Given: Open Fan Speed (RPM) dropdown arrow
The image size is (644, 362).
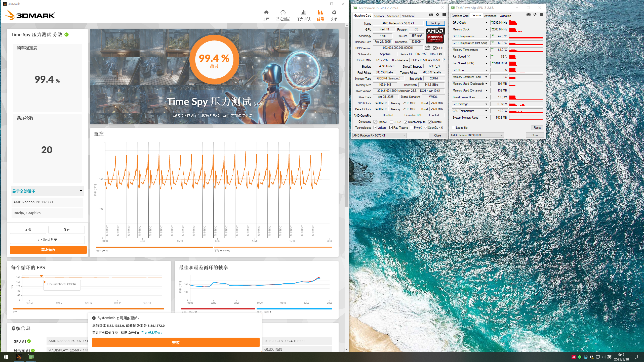Looking at the screenshot, I should tap(486, 63).
